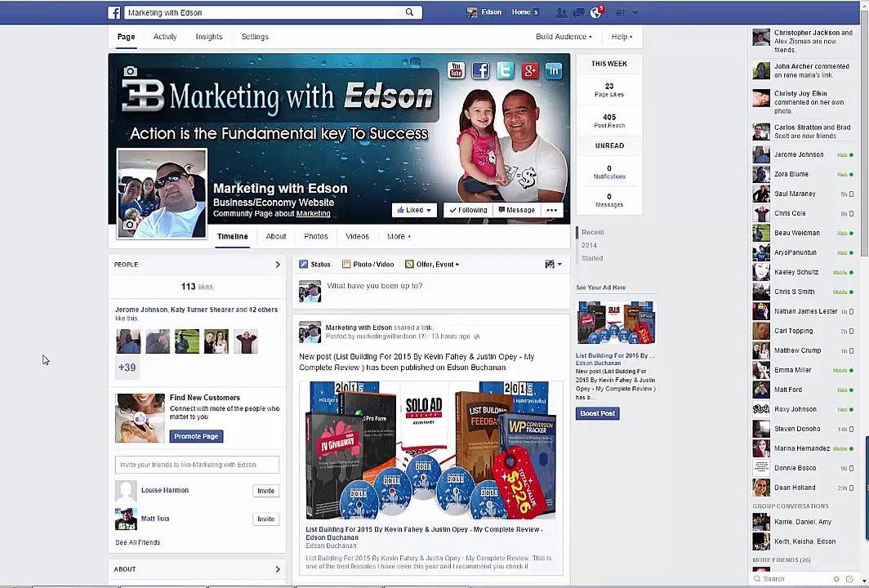Click the Message button

pos(516,210)
